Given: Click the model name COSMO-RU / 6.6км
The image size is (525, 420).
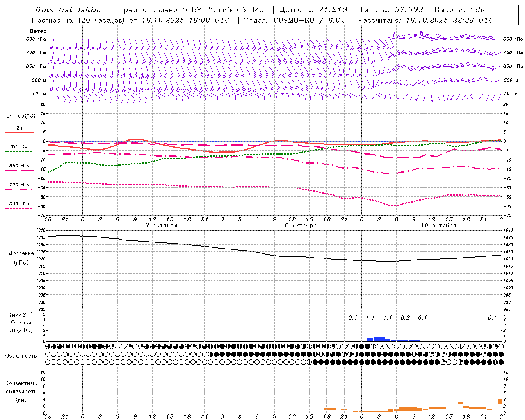Looking at the screenshot, I should [311, 20].
